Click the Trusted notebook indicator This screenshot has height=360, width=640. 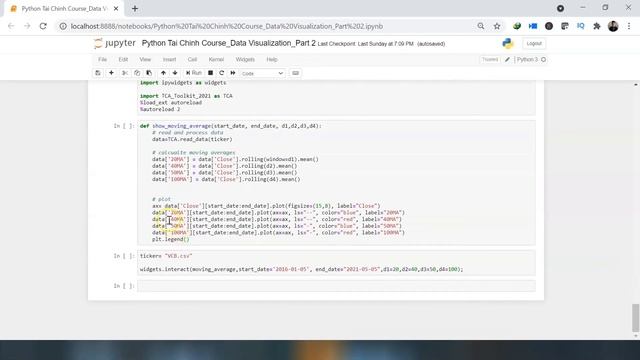pyautogui.click(x=490, y=60)
